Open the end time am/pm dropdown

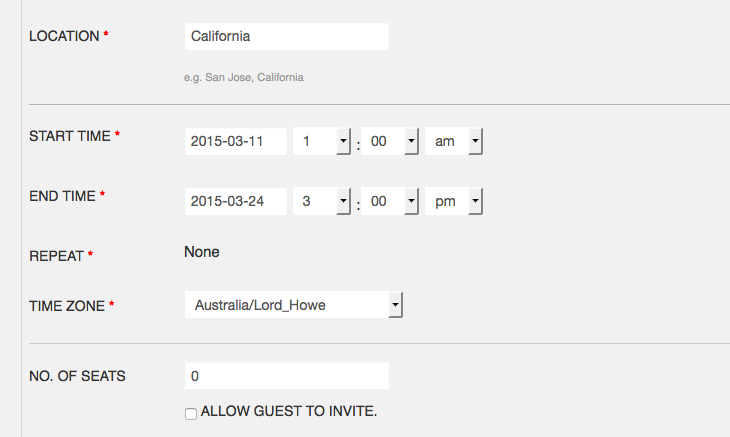(x=454, y=202)
